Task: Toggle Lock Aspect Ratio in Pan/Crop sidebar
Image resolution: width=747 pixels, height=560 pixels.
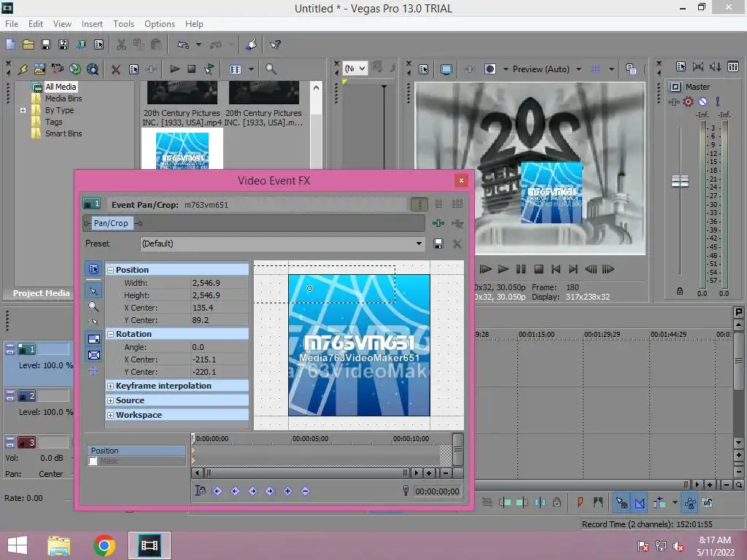Action: tap(94, 339)
